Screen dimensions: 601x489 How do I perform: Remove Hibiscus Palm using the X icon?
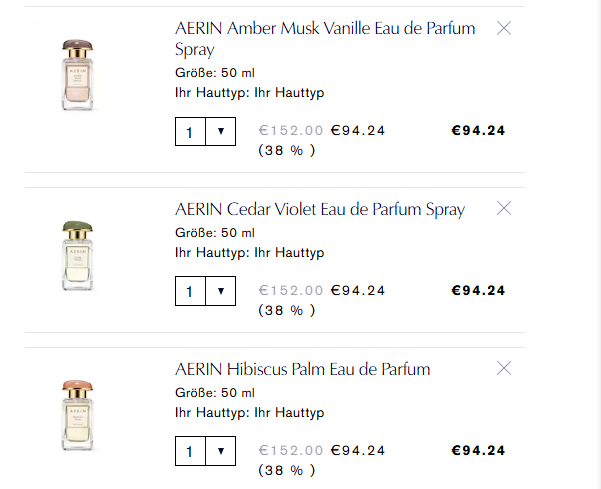(504, 368)
